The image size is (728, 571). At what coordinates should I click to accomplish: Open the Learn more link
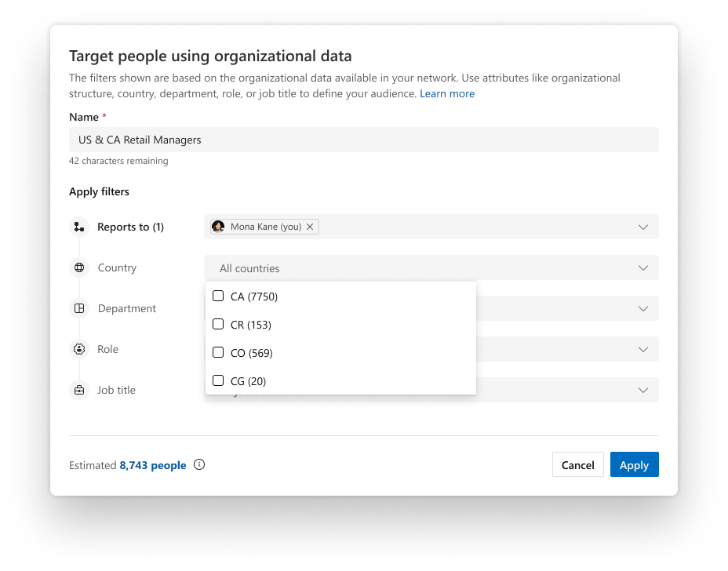[446, 93]
